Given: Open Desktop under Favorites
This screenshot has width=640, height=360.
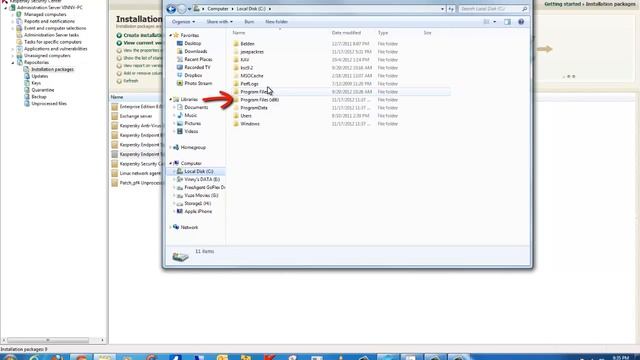Looking at the screenshot, I should (x=192, y=43).
